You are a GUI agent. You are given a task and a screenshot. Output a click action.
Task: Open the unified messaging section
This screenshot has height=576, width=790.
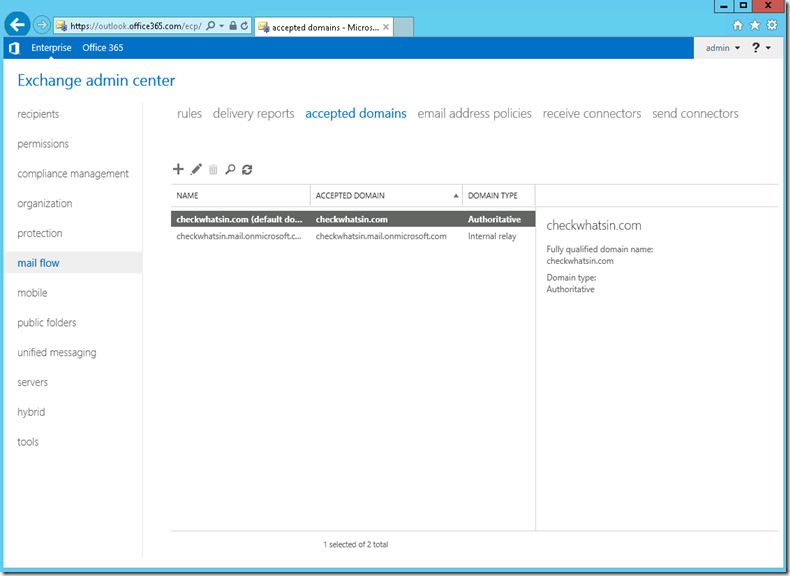57,353
